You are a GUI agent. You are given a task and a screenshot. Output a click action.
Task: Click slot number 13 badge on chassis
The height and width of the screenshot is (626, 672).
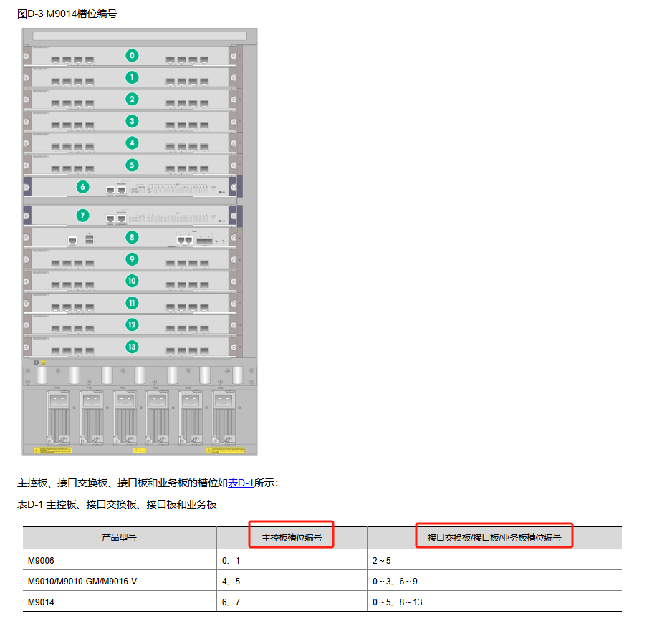(x=132, y=347)
